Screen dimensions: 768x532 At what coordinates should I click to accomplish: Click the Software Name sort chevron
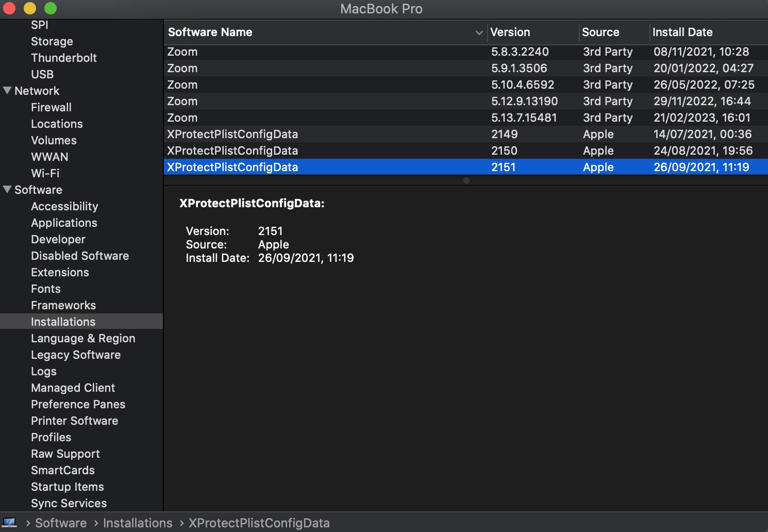[479, 32]
